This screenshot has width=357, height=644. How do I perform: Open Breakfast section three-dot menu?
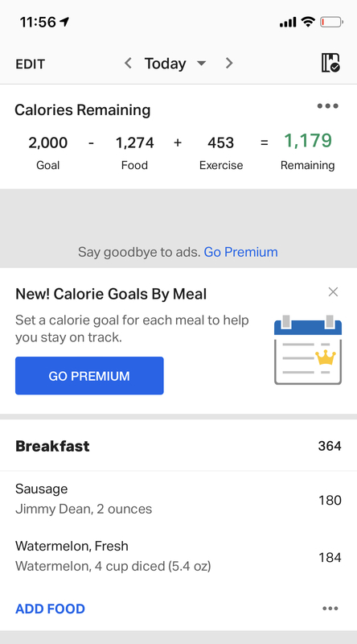coord(330,609)
